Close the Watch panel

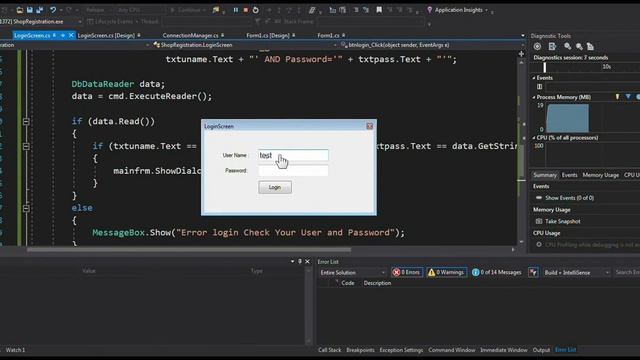(x=307, y=262)
